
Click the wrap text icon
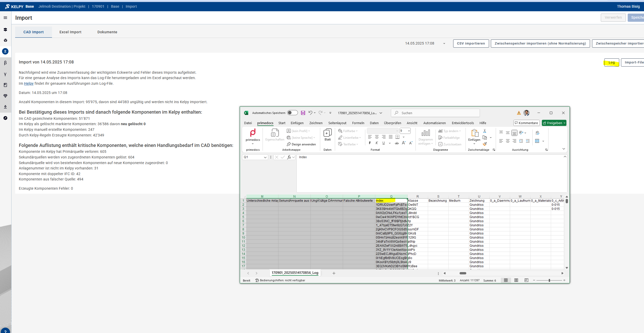[537, 133]
